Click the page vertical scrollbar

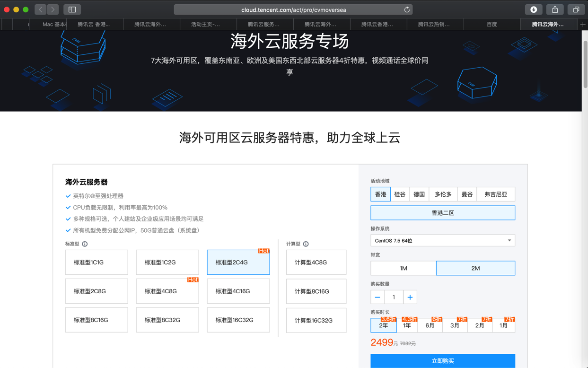coord(585,64)
